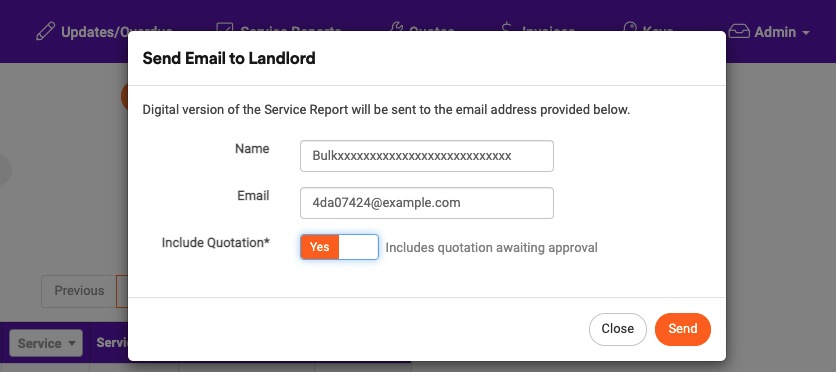This screenshot has height=372, width=836.
Task: Click the checkbox icon for Service Reports
Action: (x=225, y=27)
